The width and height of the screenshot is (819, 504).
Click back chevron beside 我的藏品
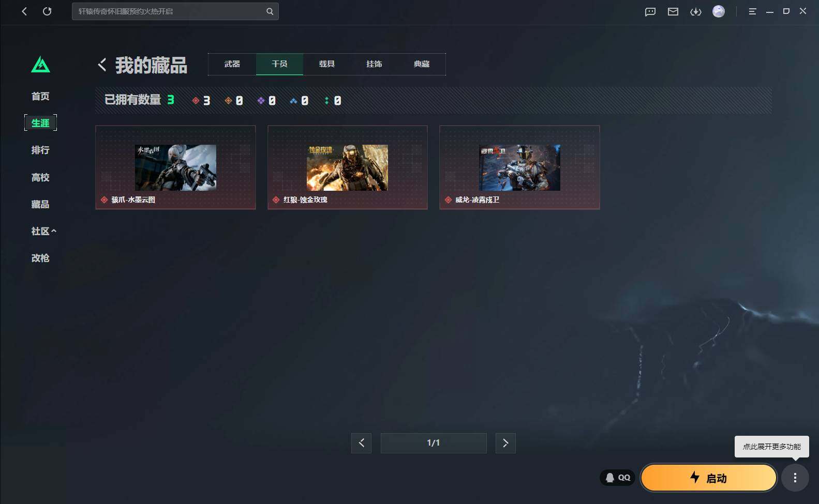pos(102,65)
